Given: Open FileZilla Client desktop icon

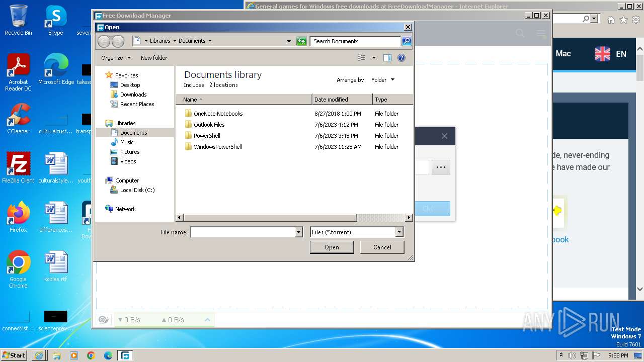Looking at the screenshot, I should [x=18, y=168].
